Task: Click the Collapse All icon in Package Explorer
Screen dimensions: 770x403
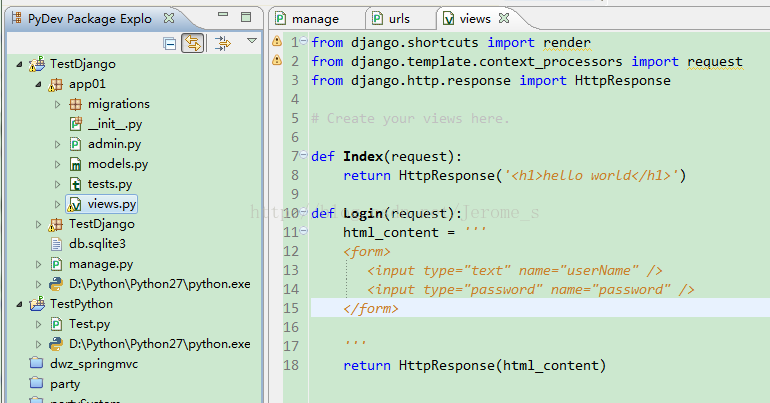Action: coord(169,44)
